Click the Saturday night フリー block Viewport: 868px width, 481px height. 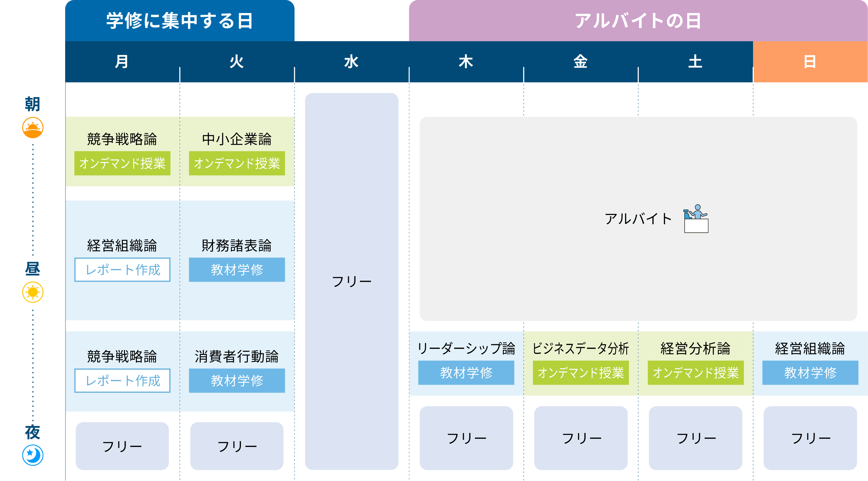(x=695, y=438)
